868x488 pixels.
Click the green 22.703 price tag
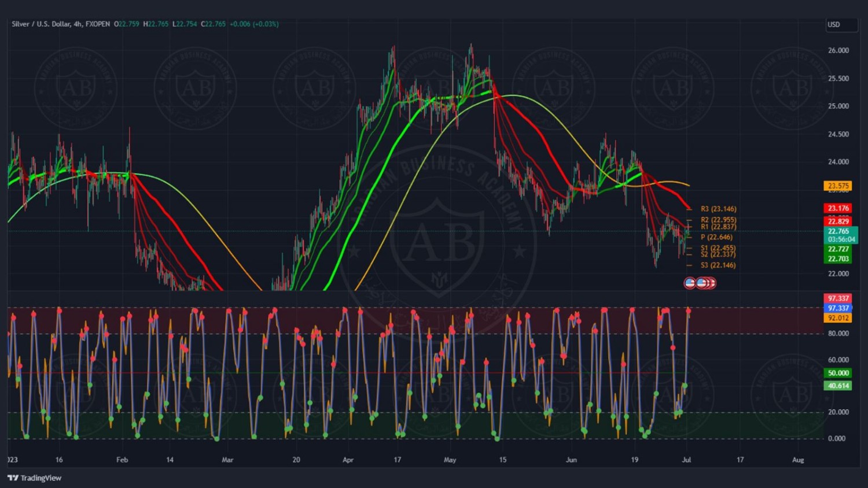[x=838, y=259]
